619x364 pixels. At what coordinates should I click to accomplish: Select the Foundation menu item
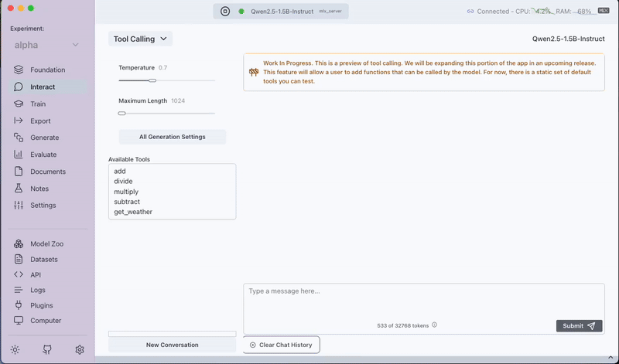point(47,70)
